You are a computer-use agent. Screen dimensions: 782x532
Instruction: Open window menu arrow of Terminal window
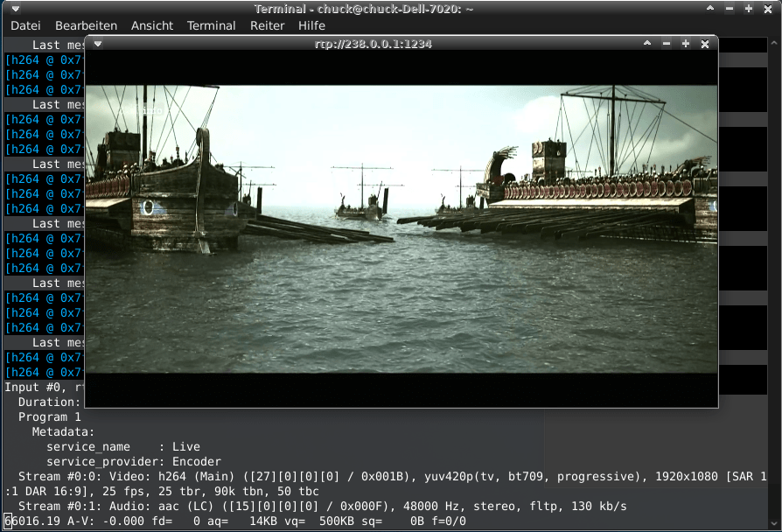[x=16, y=9]
